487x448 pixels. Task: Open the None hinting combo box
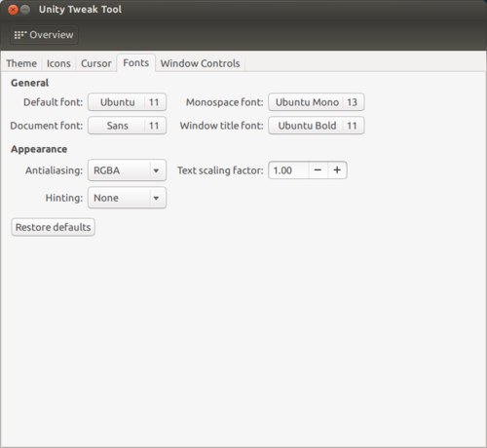[x=127, y=198]
